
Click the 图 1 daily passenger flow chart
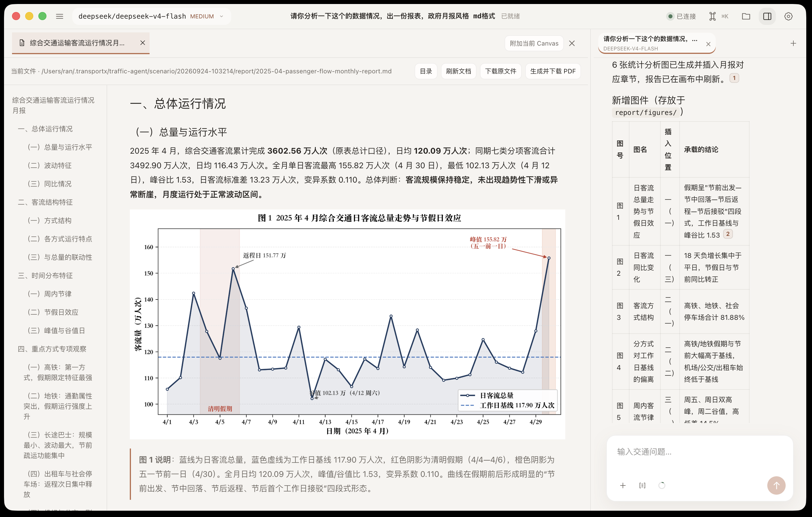point(347,324)
